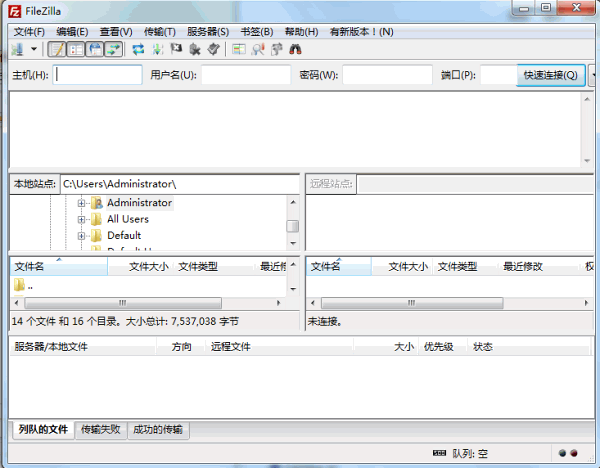600x468 pixels.
Task: Sort local files by 文件大小 column
Action: point(141,266)
